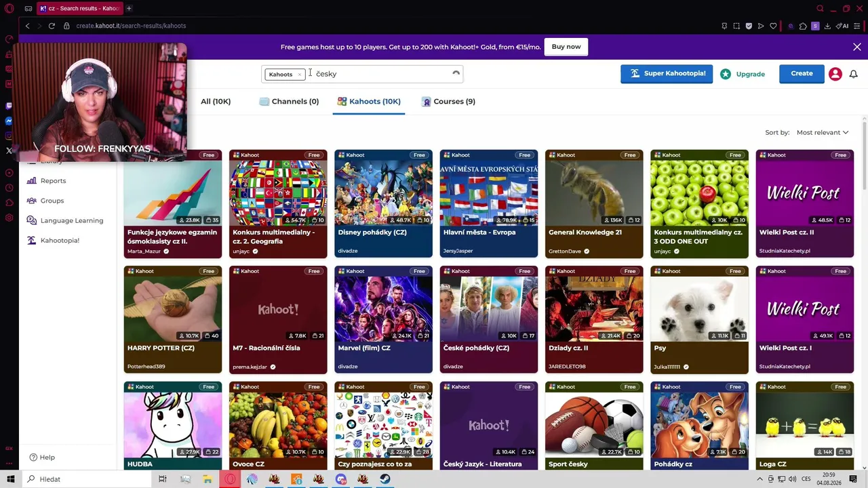Click the title 'Wielki Post cz. II'
Viewport: 868px width, 488px height.
[787, 232]
